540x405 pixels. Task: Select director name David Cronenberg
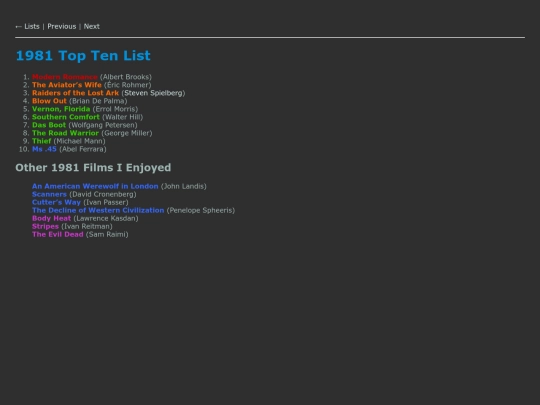coord(103,194)
